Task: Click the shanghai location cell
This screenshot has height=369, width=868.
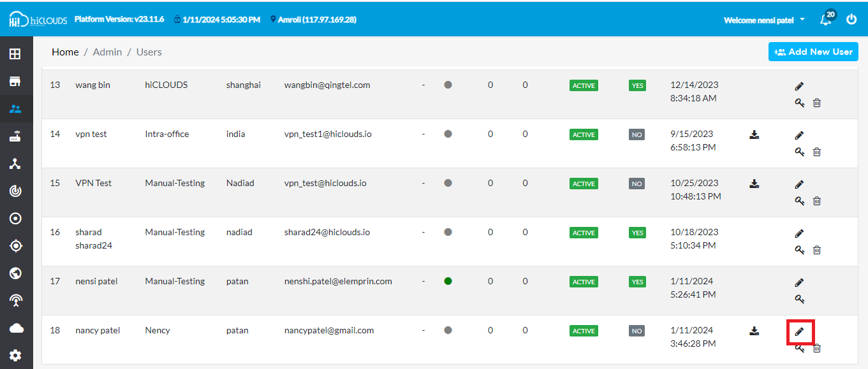Action: pyautogui.click(x=244, y=85)
